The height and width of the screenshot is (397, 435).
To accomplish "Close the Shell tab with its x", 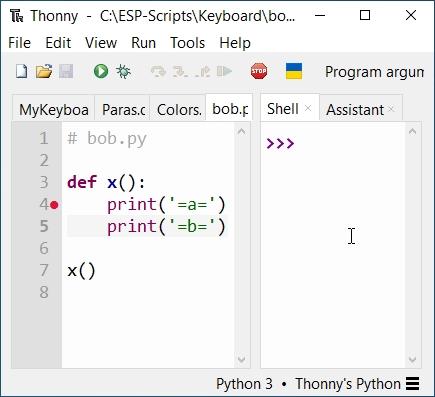I will [x=308, y=108].
